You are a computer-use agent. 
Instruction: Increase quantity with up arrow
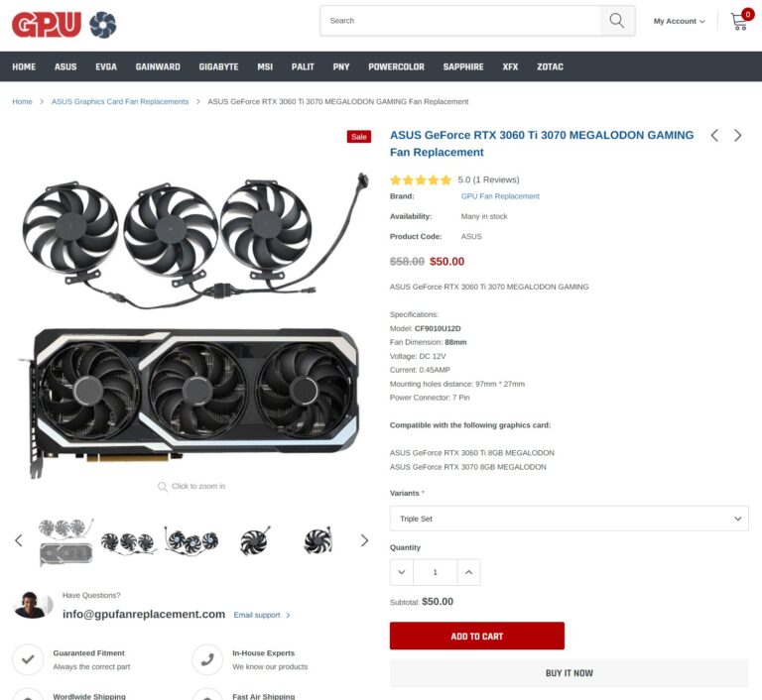pos(468,572)
